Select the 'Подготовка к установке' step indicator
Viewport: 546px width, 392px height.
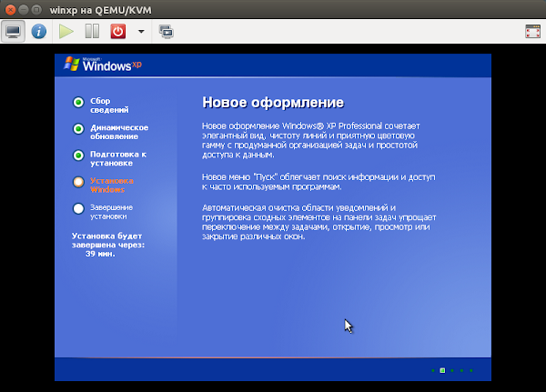(x=78, y=156)
